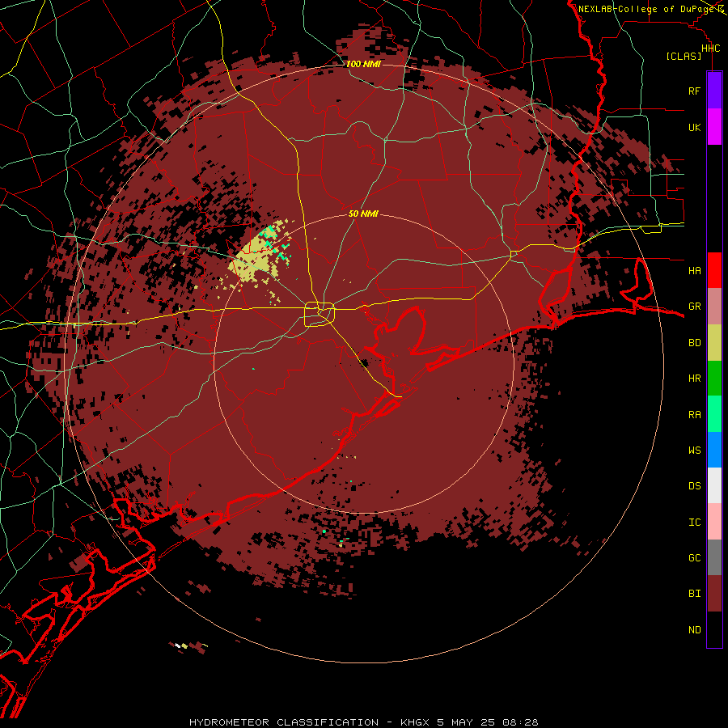Viewport: 728px width, 728px height.
Task: Select the GC legend label
Action: (x=694, y=557)
